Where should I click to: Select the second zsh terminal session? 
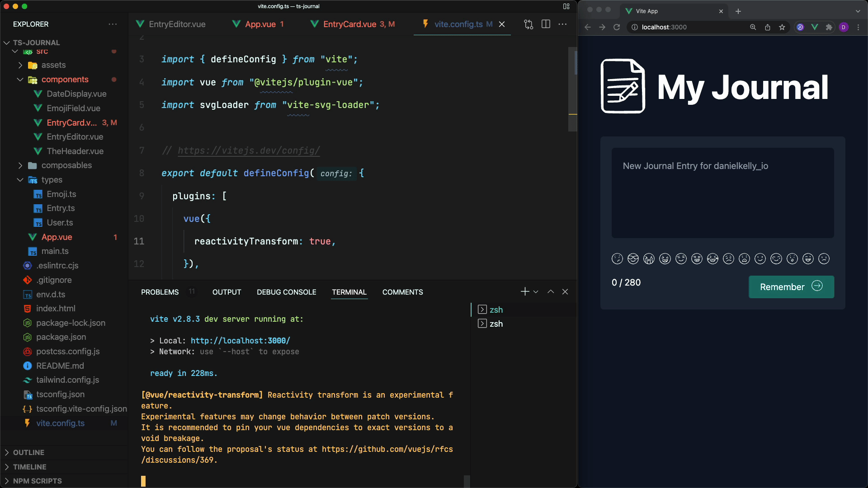point(491,324)
